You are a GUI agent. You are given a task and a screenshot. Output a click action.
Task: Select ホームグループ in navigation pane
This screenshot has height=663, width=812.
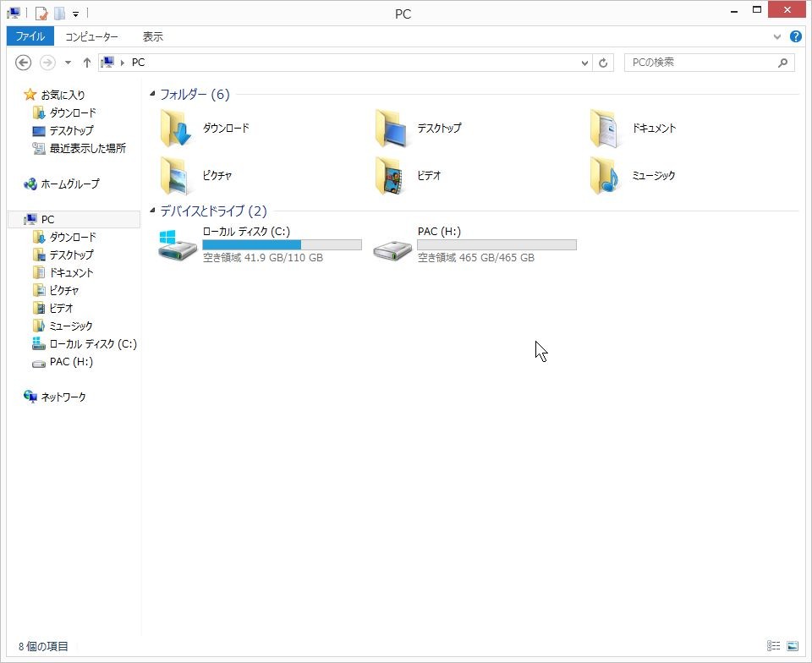61,184
